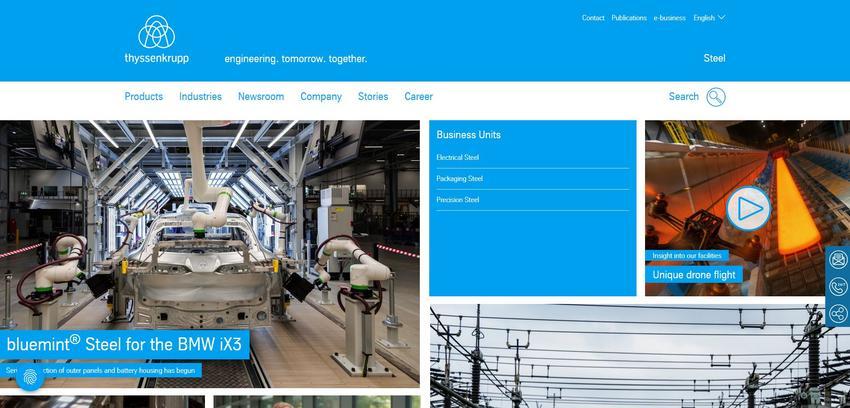Open search via magnifying glass icon

716,97
